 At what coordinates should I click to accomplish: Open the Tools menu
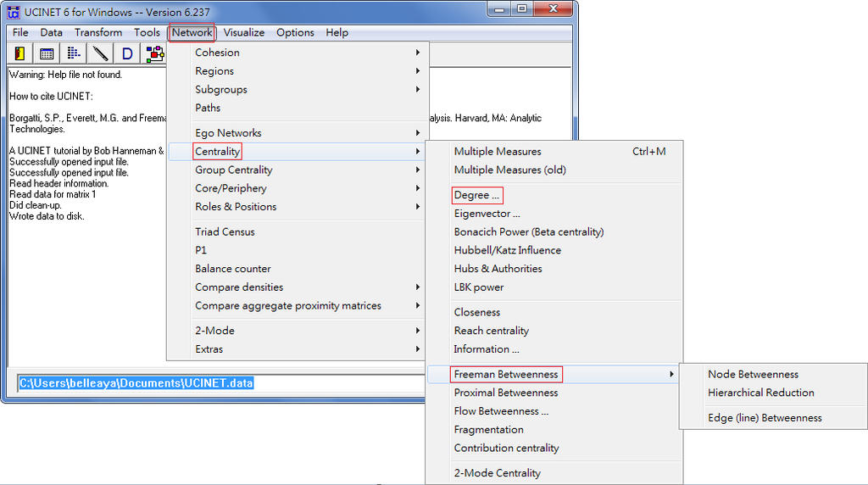pyautogui.click(x=147, y=33)
